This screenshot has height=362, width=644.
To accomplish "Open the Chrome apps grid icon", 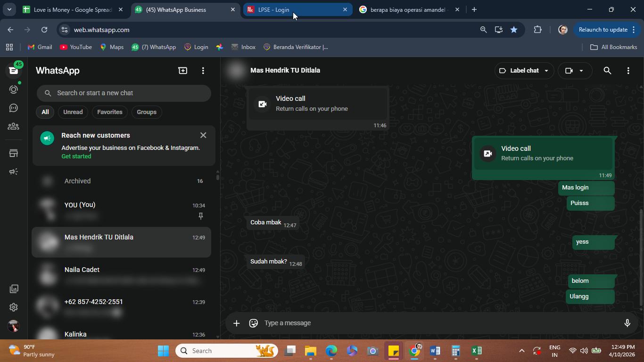I will coord(9,47).
